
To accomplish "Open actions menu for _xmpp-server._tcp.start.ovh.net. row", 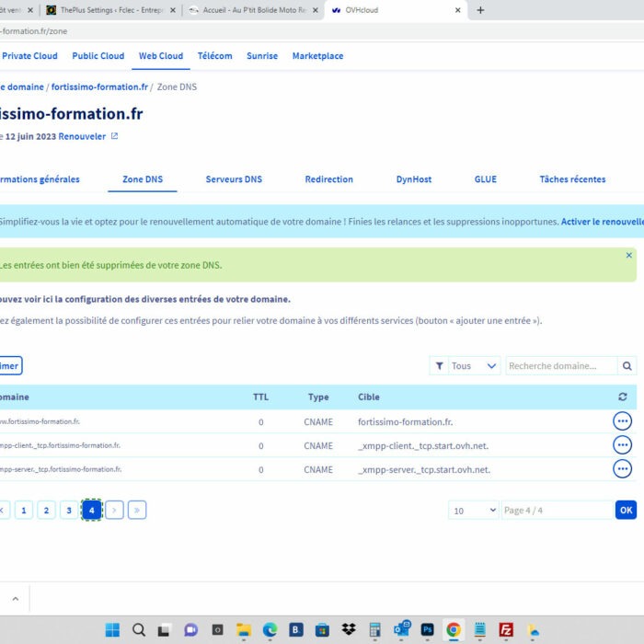I will pyautogui.click(x=622, y=468).
